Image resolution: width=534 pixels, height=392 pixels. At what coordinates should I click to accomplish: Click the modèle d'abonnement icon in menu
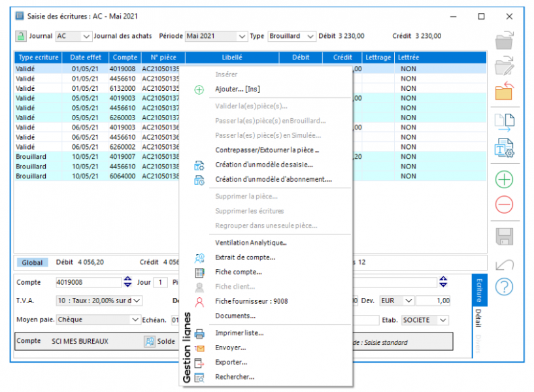[199, 180]
